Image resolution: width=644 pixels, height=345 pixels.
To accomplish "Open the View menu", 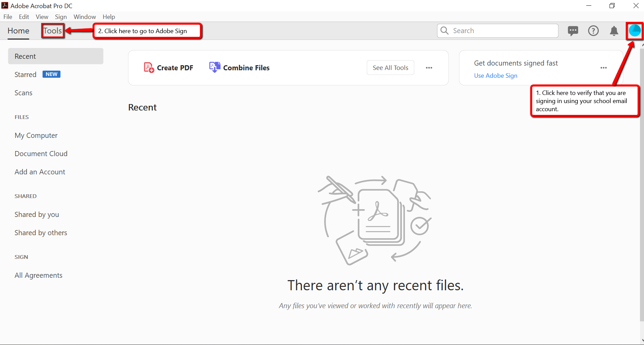I will click(42, 17).
